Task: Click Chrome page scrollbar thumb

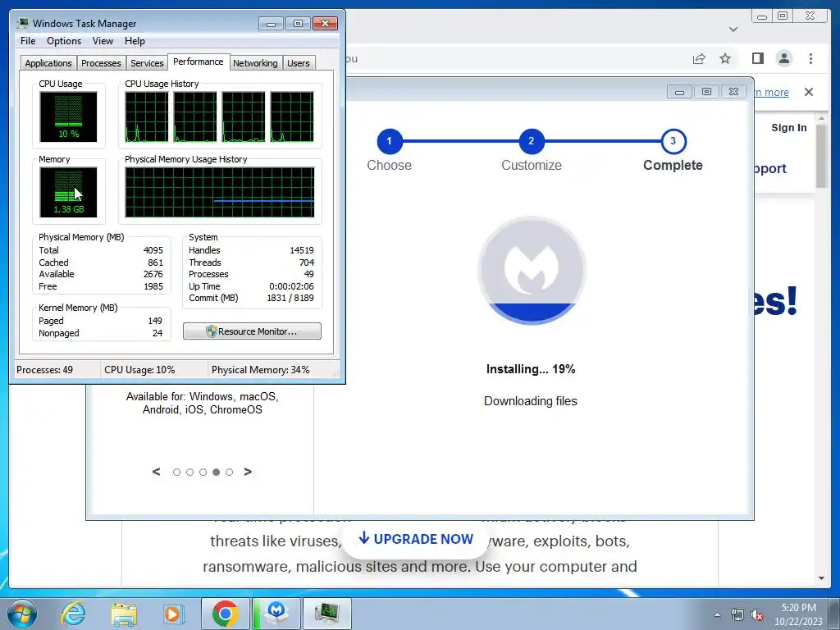Action: point(822,155)
